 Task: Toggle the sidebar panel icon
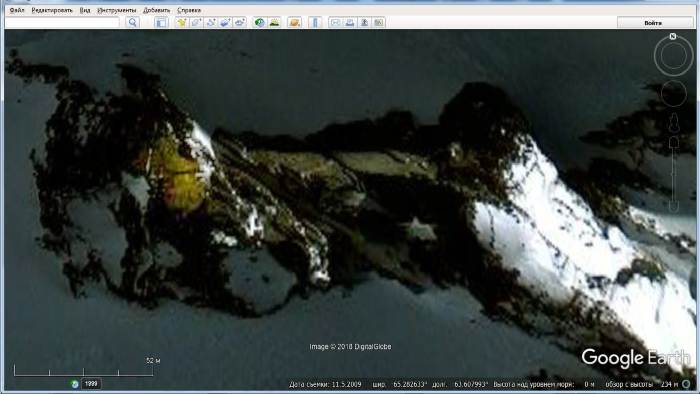point(161,22)
